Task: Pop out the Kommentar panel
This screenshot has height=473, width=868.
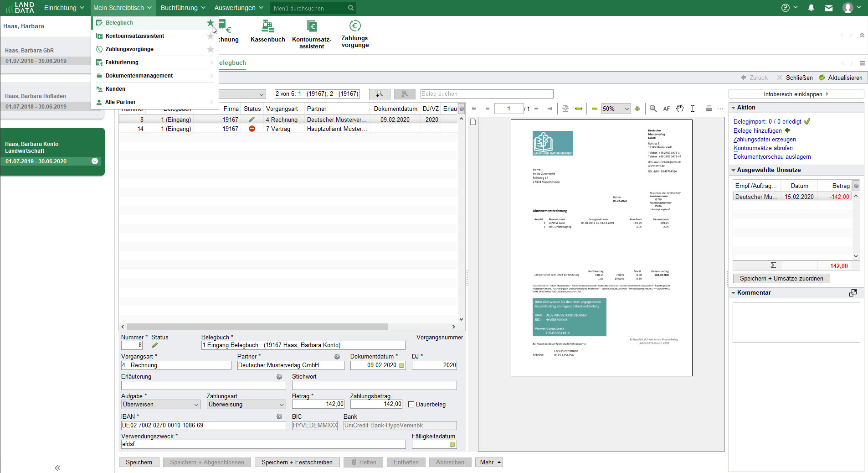Action: point(853,293)
